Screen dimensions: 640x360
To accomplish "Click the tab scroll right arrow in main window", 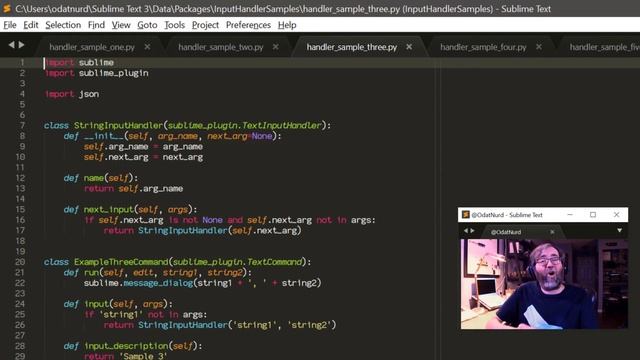I will click(x=21, y=44).
